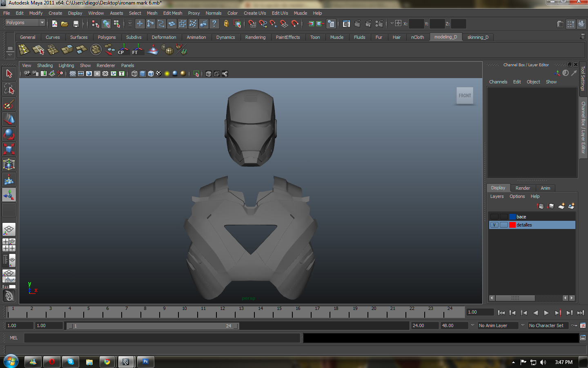
Task: Click the red color swatch of detalles layer
Action: point(512,225)
